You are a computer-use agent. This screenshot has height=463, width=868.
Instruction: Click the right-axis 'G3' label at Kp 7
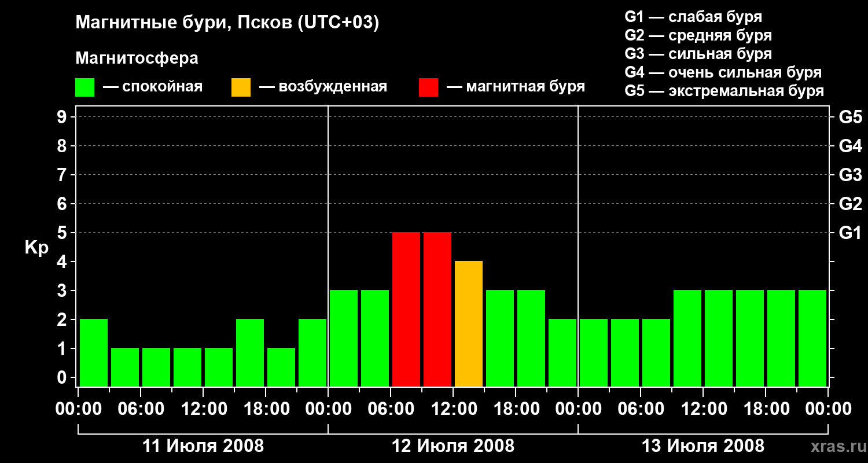tap(850, 175)
